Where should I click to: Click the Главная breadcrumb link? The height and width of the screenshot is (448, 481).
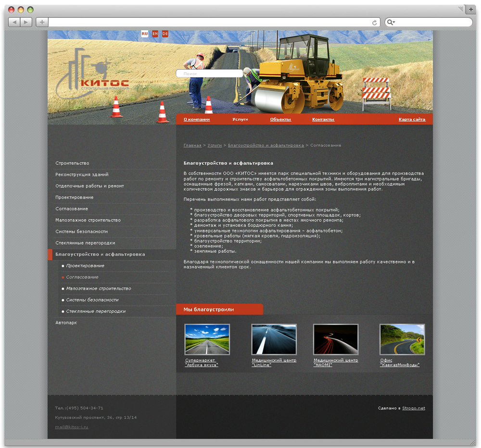coord(192,145)
